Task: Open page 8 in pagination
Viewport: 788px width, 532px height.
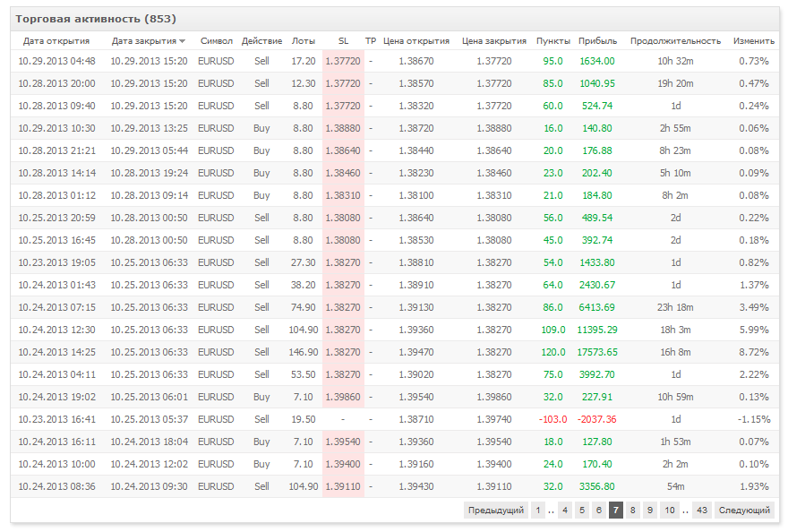Action: (633, 511)
